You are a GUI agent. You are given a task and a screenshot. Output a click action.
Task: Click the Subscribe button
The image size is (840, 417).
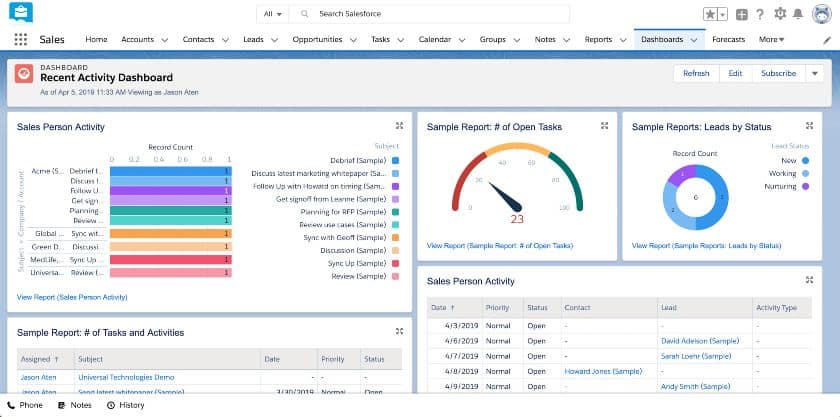[778, 73]
